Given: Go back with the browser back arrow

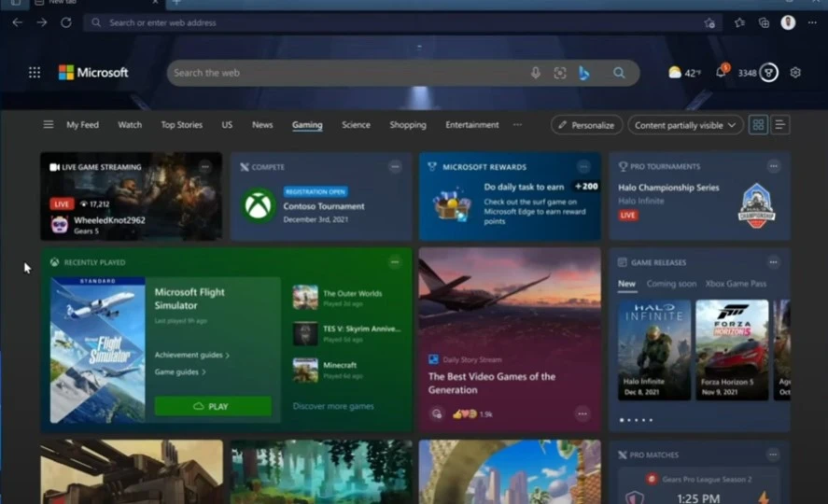Looking at the screenshot, I should point(17,22).
